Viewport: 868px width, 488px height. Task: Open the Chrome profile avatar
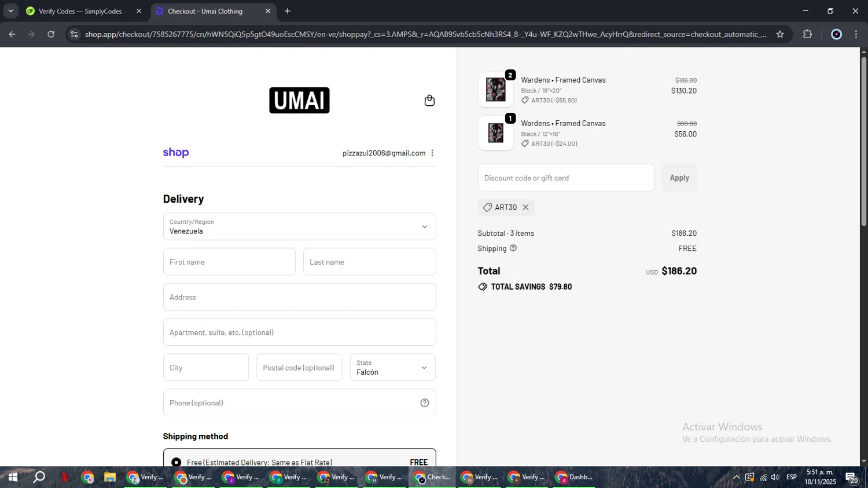coord(836,34)
